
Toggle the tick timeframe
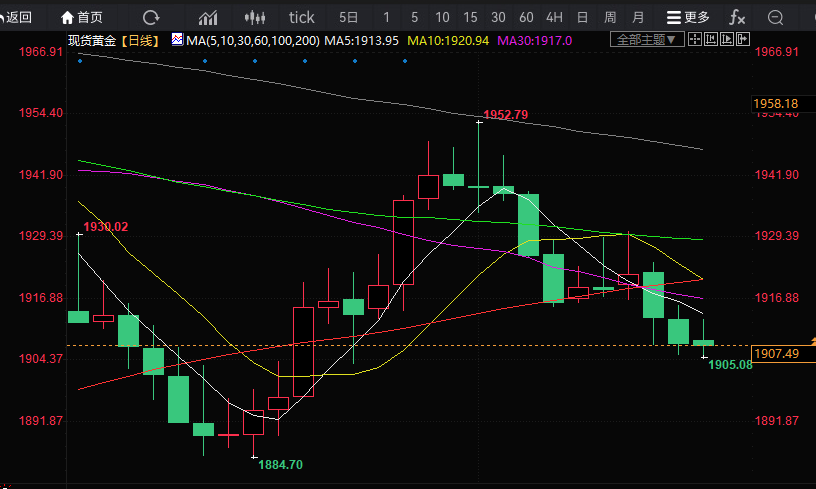(301, 17)
